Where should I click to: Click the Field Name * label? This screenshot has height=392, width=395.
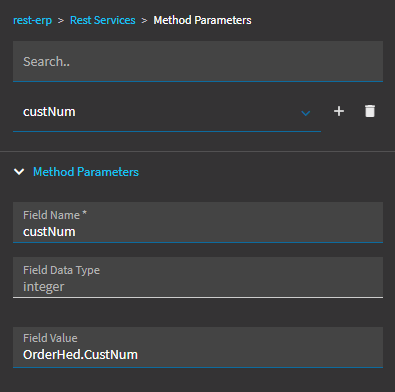point(55,215)
